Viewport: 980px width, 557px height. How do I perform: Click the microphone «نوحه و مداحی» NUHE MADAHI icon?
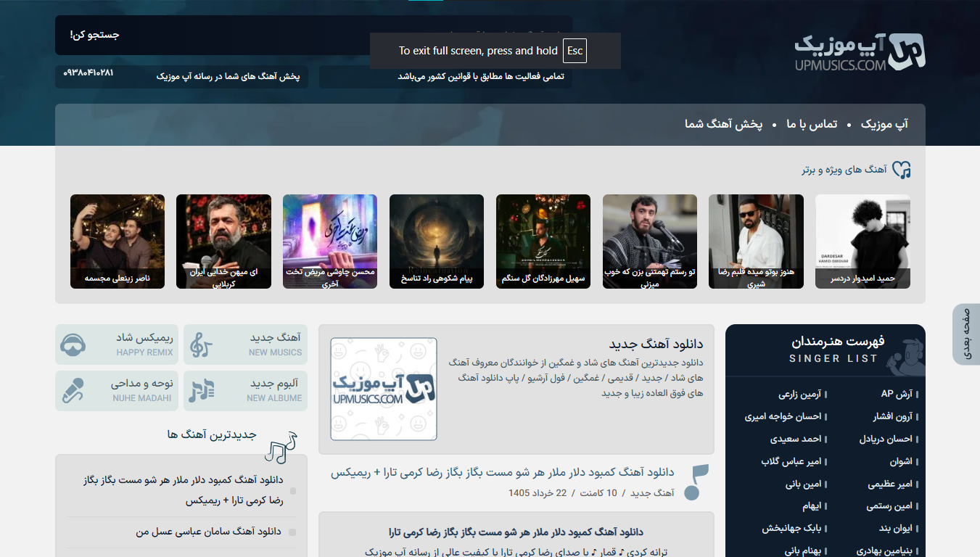pos(73,390)
